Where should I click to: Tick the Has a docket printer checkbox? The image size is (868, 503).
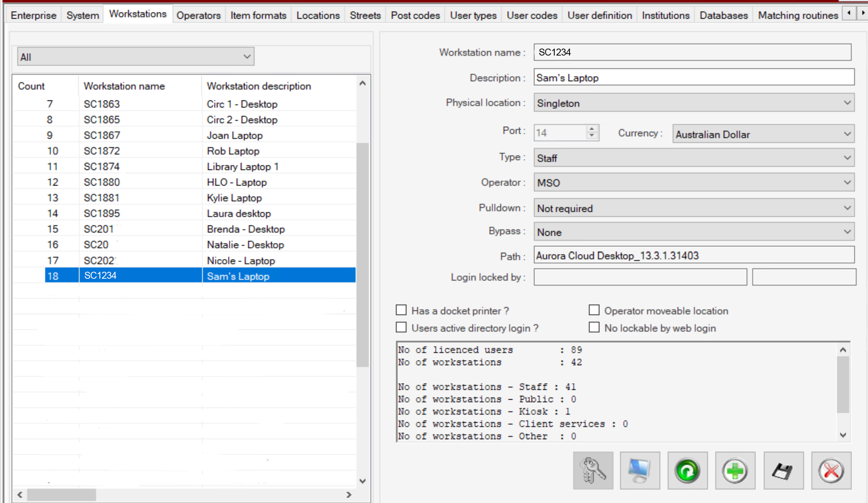[401, 310]
